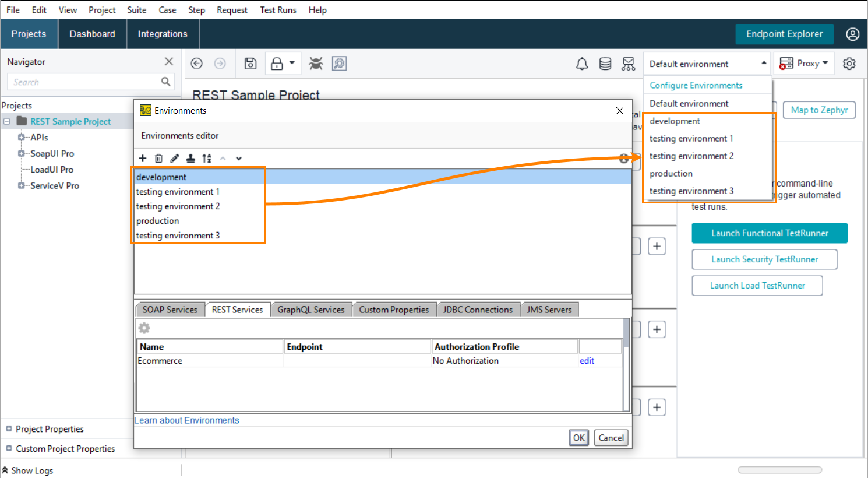This screenshot has width=868, height=478.
Task: Open Preferences with the gear icon
Action: click(x=849, y=64)
